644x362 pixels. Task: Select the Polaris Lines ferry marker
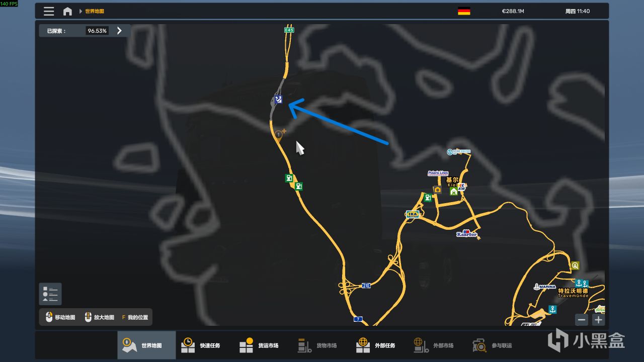tap(438, 173)
